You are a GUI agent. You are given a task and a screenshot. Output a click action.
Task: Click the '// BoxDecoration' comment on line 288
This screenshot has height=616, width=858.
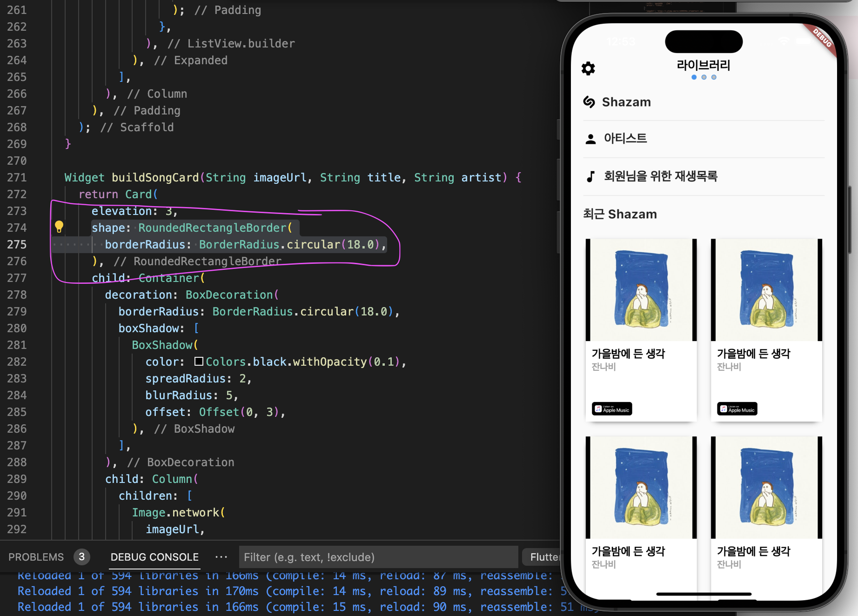point(181,462)
